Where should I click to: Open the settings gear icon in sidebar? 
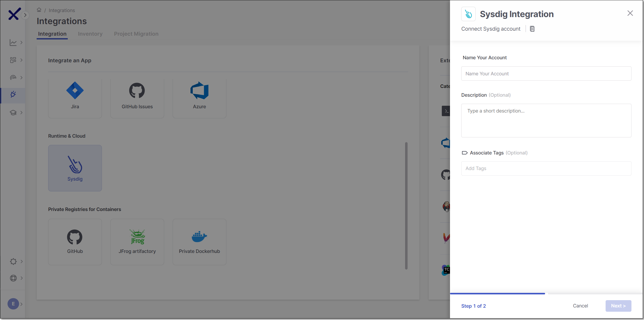pyautogui.click(x=13, y=261)
